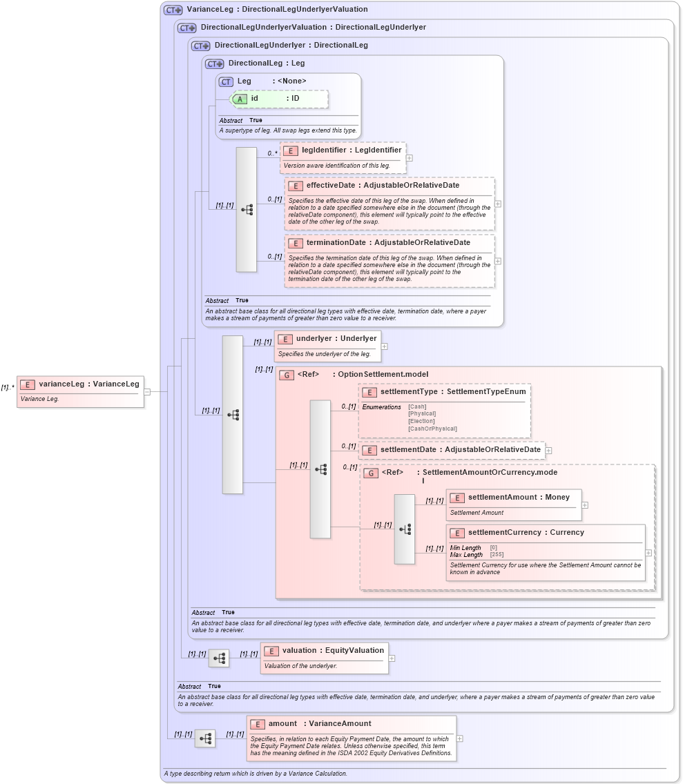Click the G icon of SettlementAmountOrCurrency.model
Viewport: 683px width, 784px height.
pos(370,473)
